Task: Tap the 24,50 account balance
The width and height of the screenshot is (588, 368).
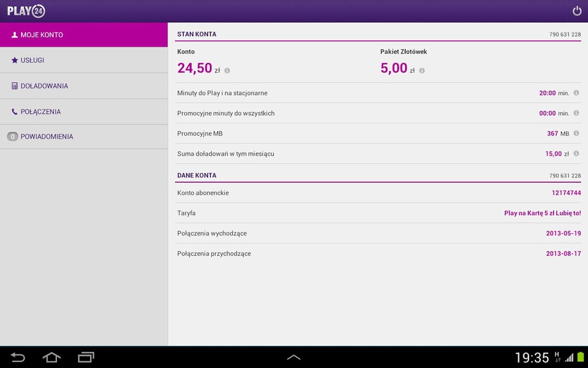Action: pyautogui.click(x=195, y=68)
